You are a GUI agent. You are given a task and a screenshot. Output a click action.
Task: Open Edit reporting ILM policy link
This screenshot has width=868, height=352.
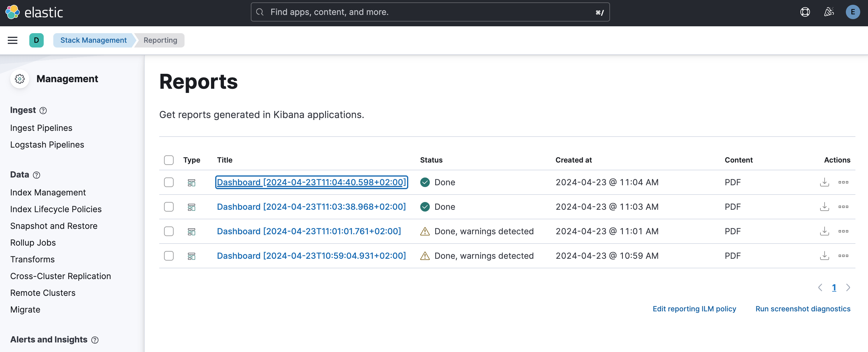click(x=694, y=308)
